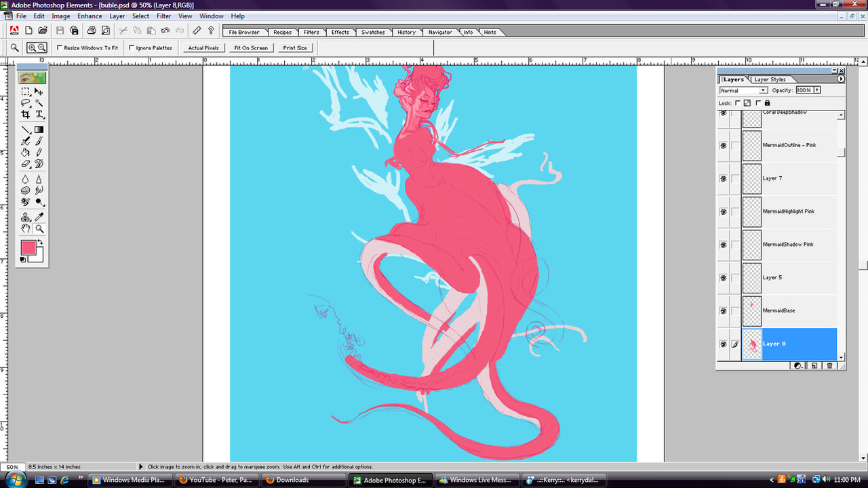Create a new layer with Layers panel icon
The image size is (868, 488).
coord(814,366)
